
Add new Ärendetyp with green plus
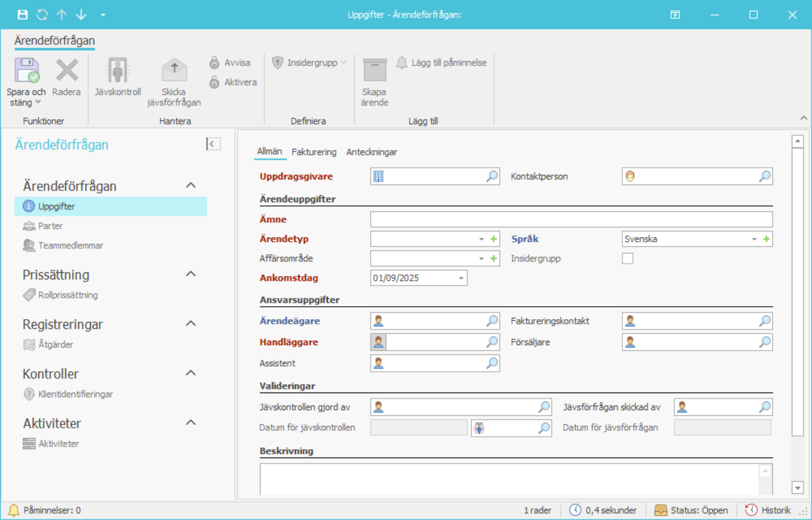pyautogui.click(x=494, y=239)
